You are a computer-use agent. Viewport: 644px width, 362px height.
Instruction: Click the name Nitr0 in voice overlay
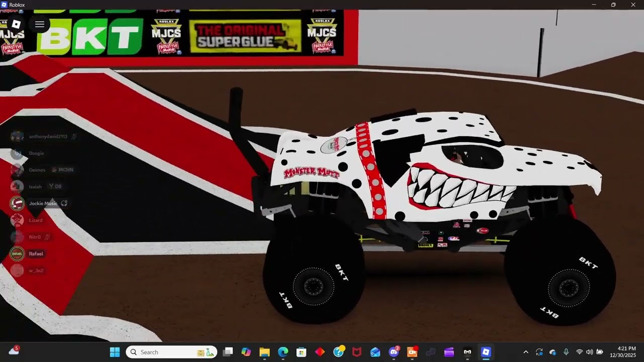pyautogui.click(x=35, y=237)
